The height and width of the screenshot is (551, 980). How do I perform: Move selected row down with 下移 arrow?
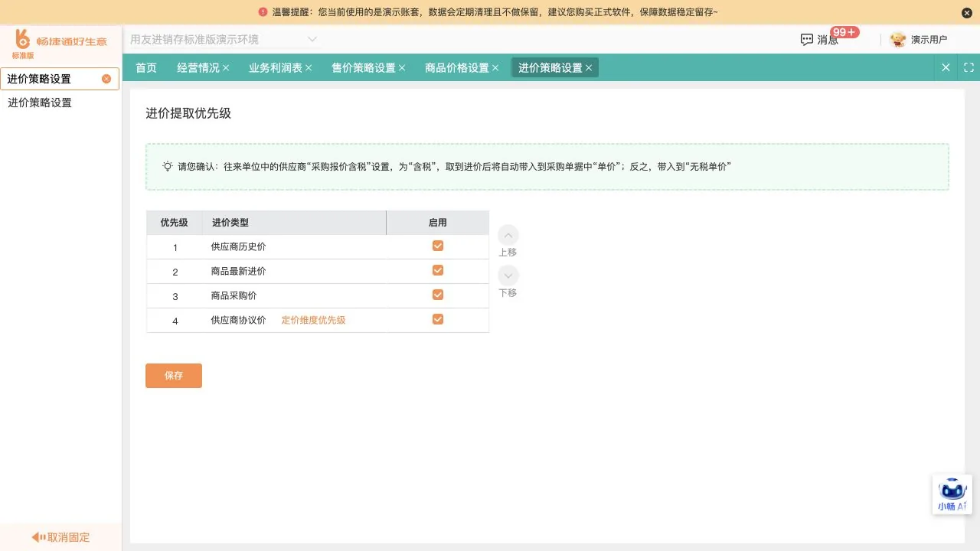pos(508,276)
